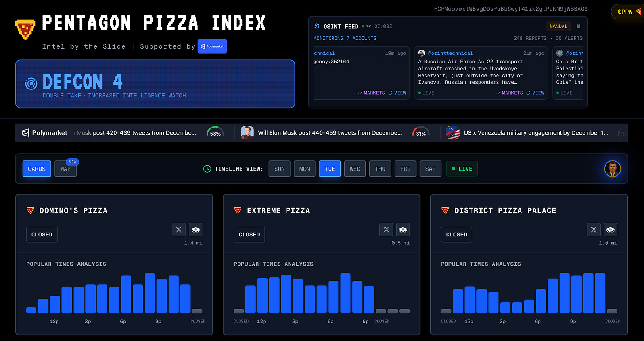The width and height of the screenshot is (644, 341).
Task: Click the @osinttechnical profile avatar
Action: tap(422, 53)
